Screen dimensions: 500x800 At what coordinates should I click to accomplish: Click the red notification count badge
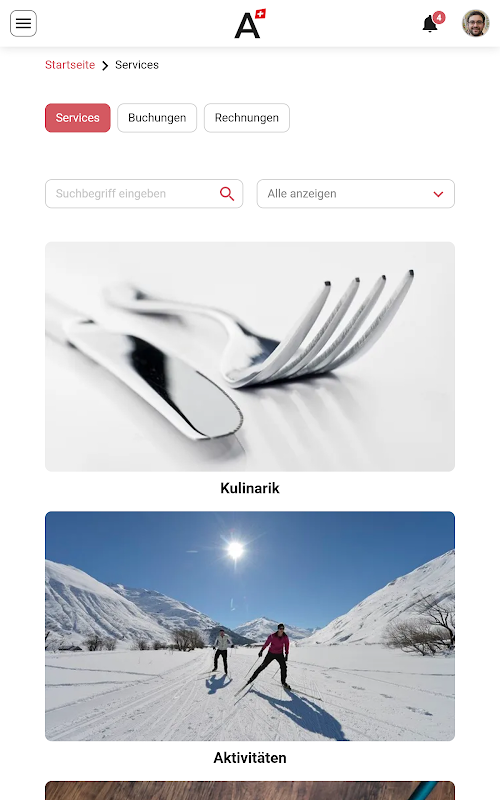[x=439, y=17]
